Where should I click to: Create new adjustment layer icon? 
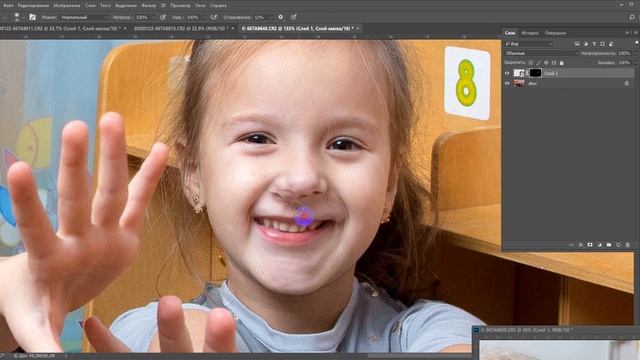(x=600, y=245)
